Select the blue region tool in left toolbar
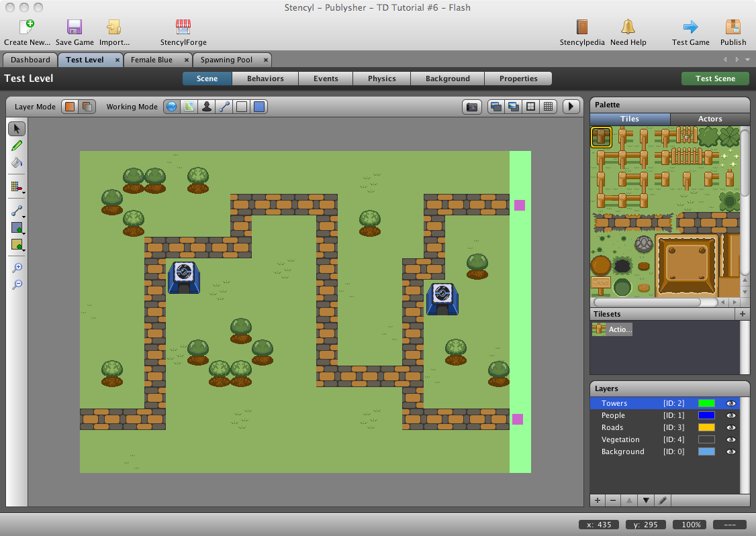Viewport: 756px width, 536px height. point(17,228)
